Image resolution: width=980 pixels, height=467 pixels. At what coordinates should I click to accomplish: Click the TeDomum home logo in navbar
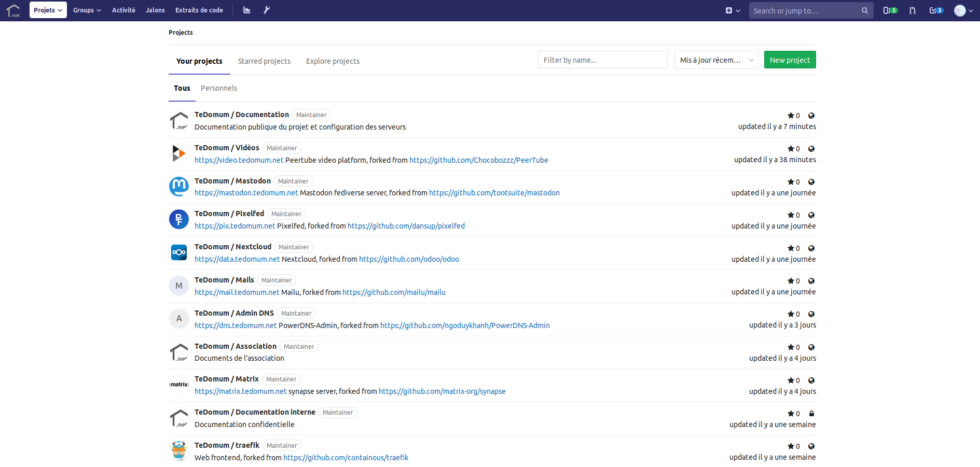pos(13,10)
